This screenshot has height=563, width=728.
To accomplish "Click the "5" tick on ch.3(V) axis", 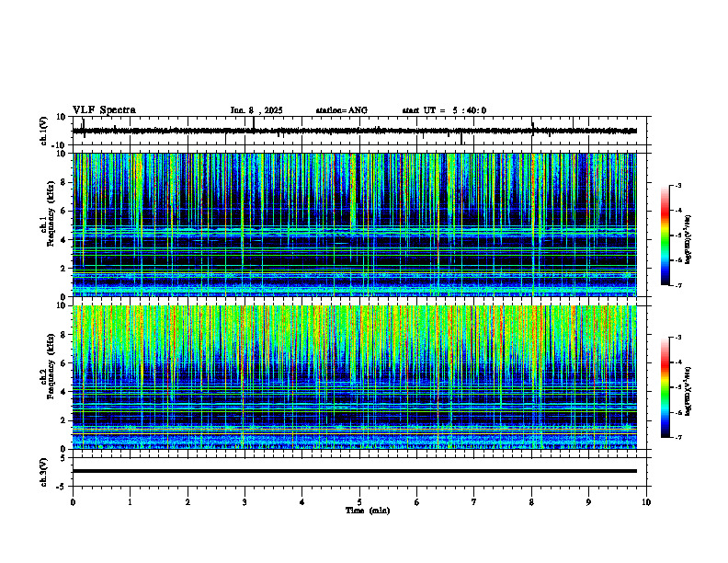I will pos(64,458).
